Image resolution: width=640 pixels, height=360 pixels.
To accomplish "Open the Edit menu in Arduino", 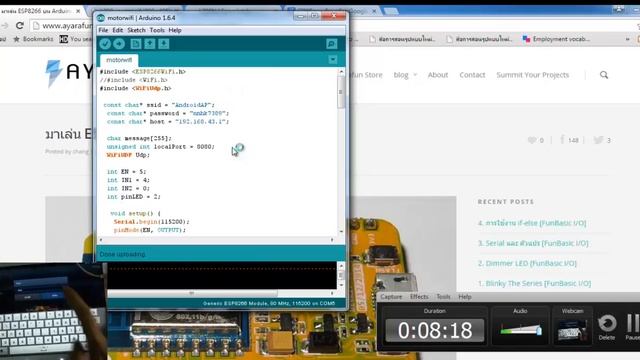I will 118,30.
